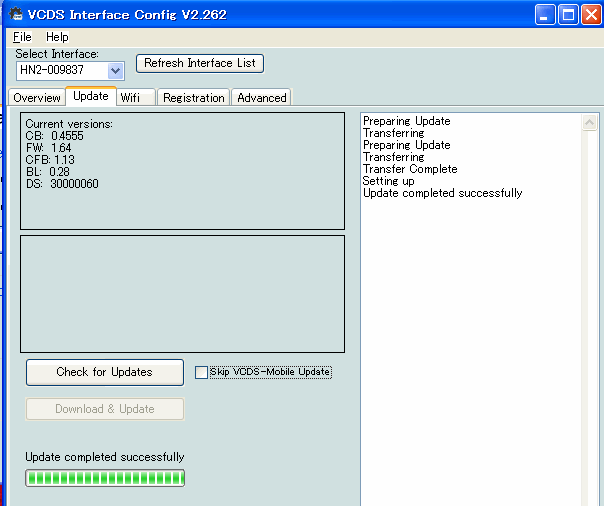Click Refresh Interface List button
This screenshot has height=506, width=604.
[x=200, y=63]
